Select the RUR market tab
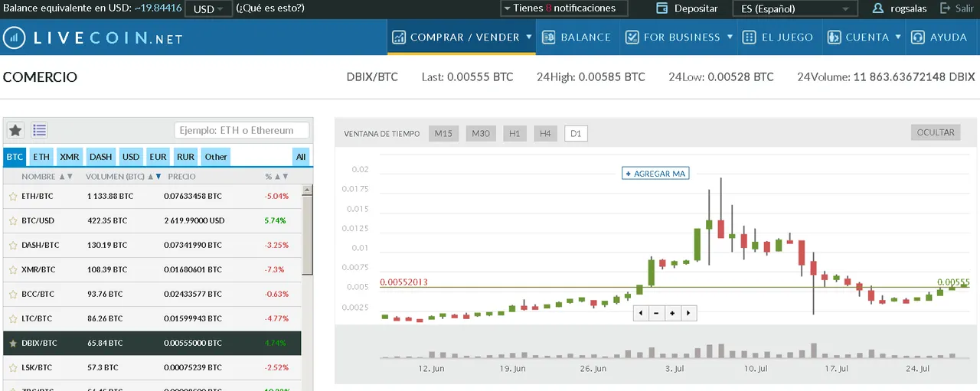The image size is (980, 391). pyautogui.click(x=185, y=157)
